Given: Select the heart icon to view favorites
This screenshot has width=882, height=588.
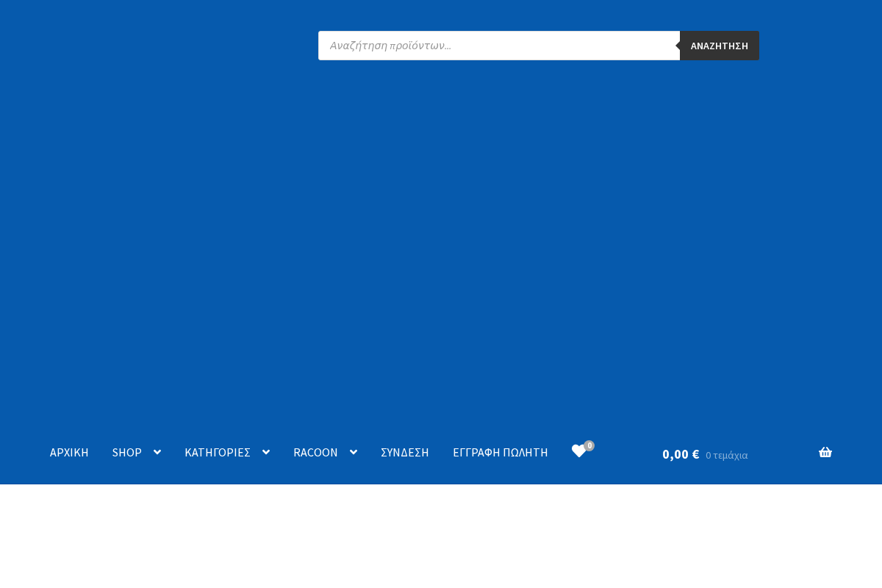Looking at the screenshot, I should tap(578, 451).
